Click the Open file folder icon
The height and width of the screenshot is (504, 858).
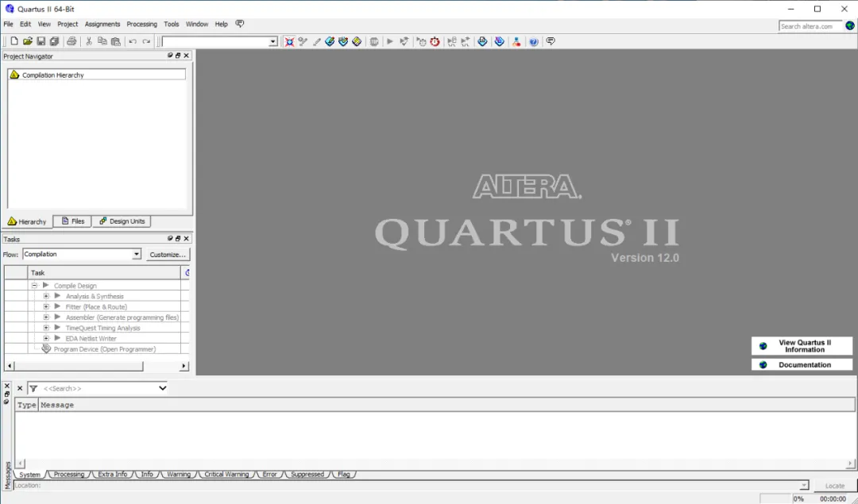(x=27, y=41)
